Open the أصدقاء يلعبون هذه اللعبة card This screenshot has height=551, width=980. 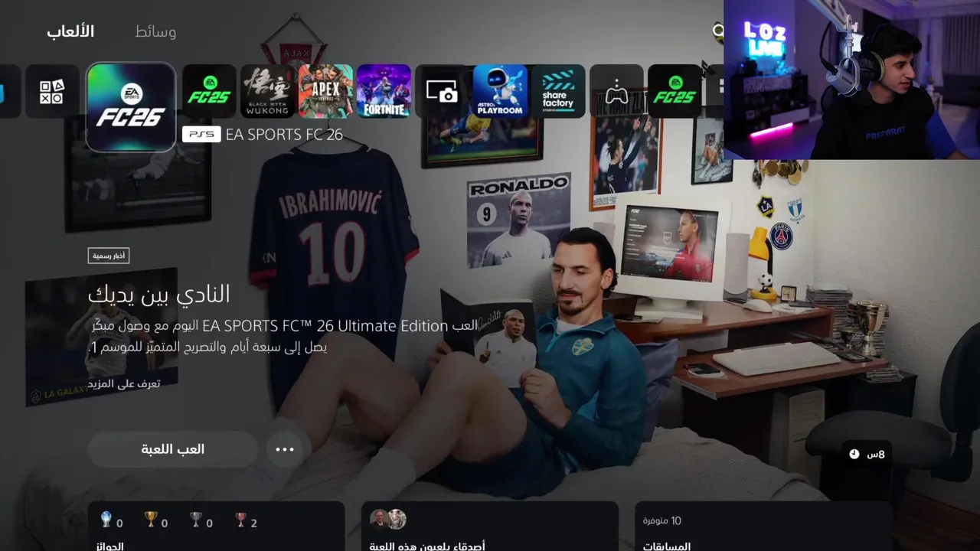490,527
